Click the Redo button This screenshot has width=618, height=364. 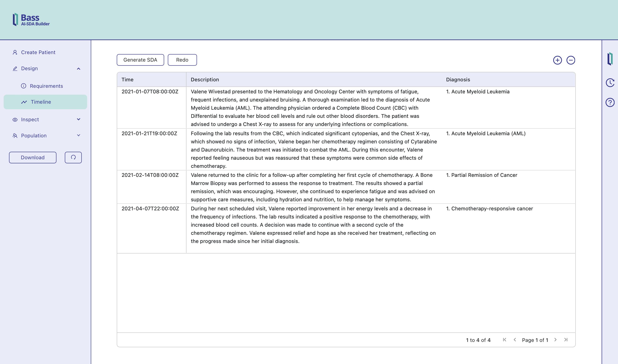[182, 60]
